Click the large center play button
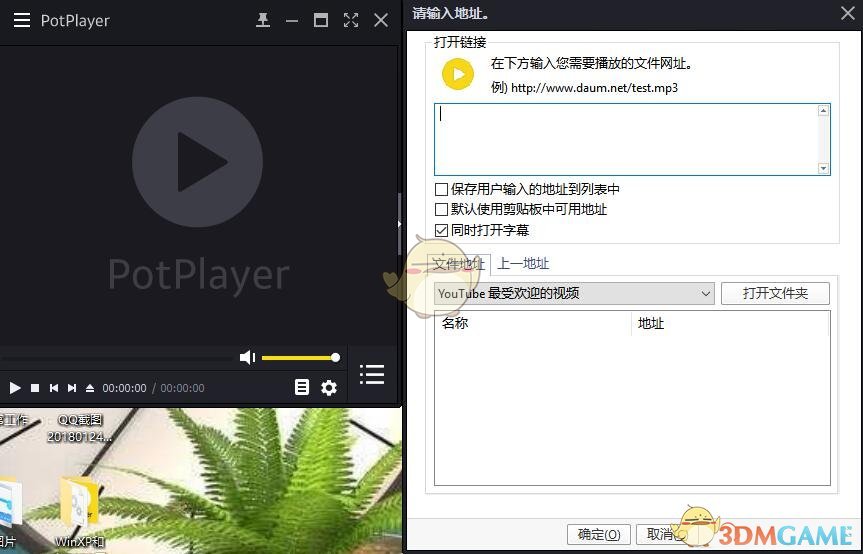The width and height of the screenshot is (863, 554). (x=198, y=162)
